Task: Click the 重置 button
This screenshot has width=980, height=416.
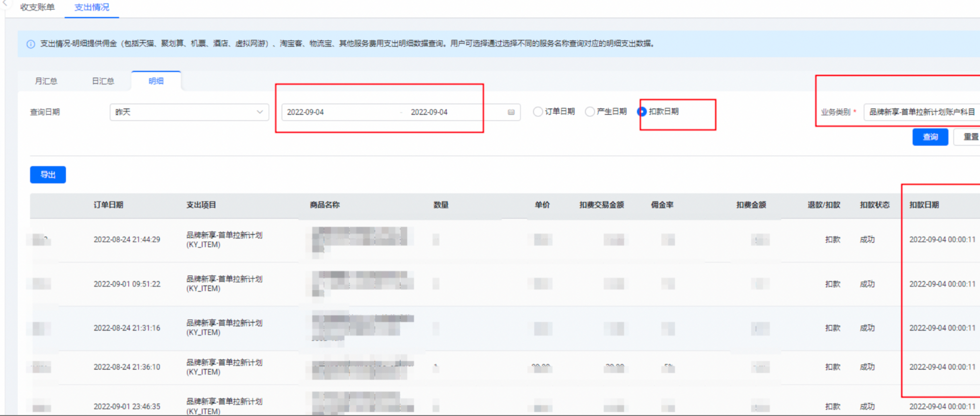Action: pyautogui.click(x=968, y=137)
